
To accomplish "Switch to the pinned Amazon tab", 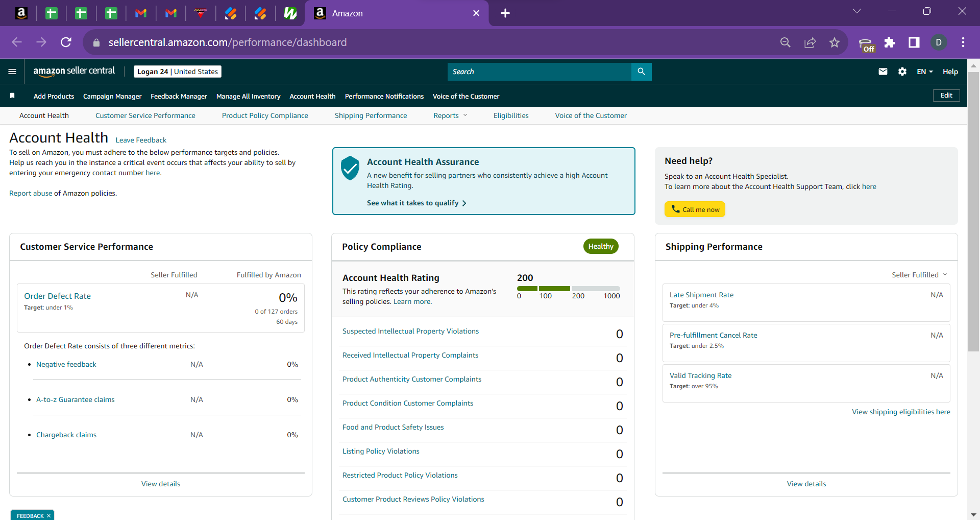I will tap(21, 13).
